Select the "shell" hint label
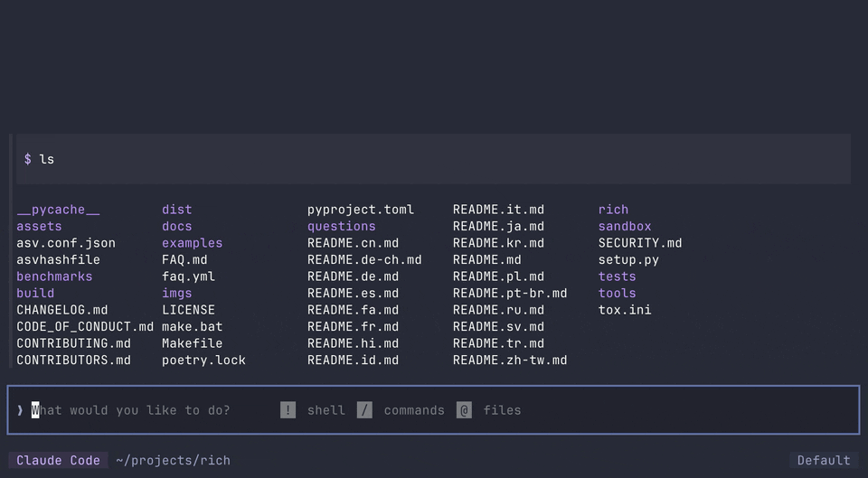The image size is (868, 478). coord(325,410)
